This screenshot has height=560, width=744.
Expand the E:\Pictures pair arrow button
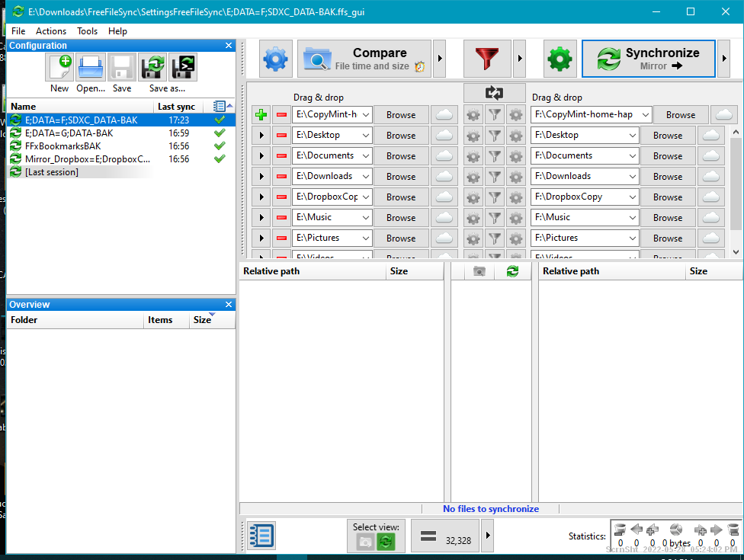coord(261,238)
